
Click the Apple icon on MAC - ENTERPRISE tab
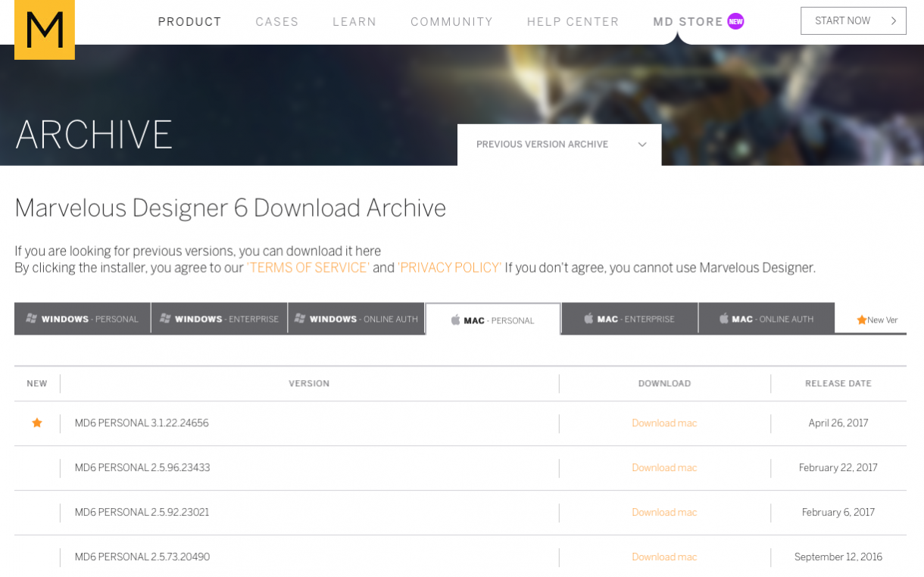click(589, 319)
